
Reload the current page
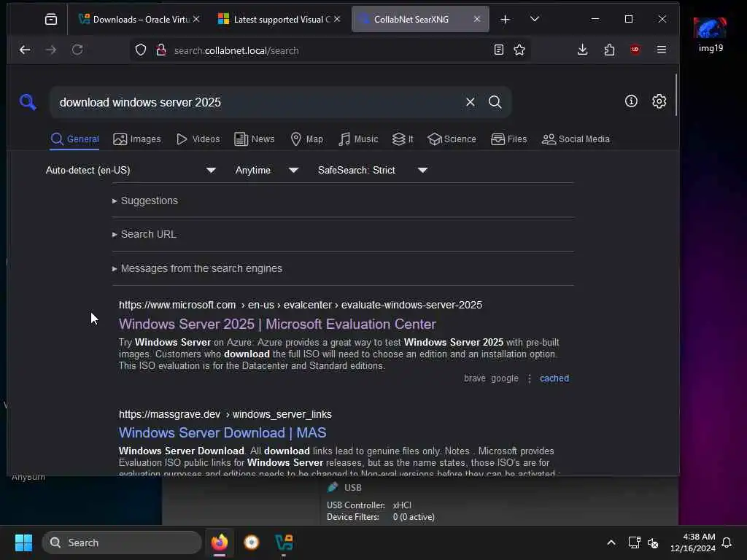point(77,50)
